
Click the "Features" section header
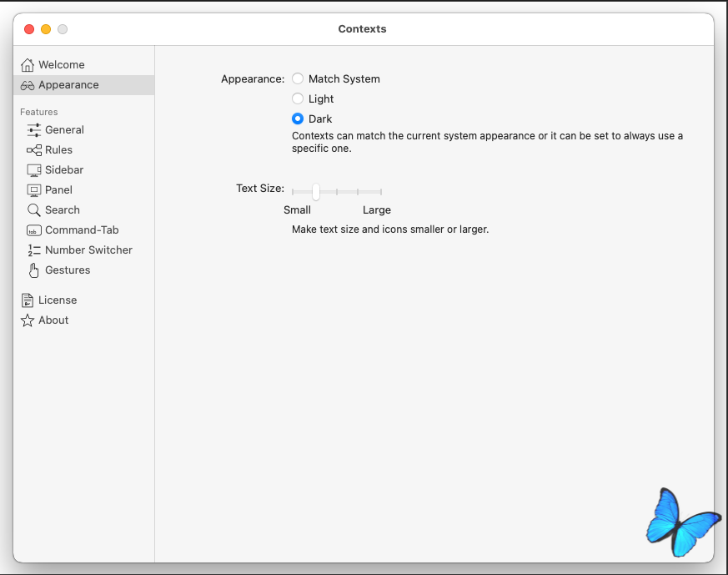coord(39,112)
